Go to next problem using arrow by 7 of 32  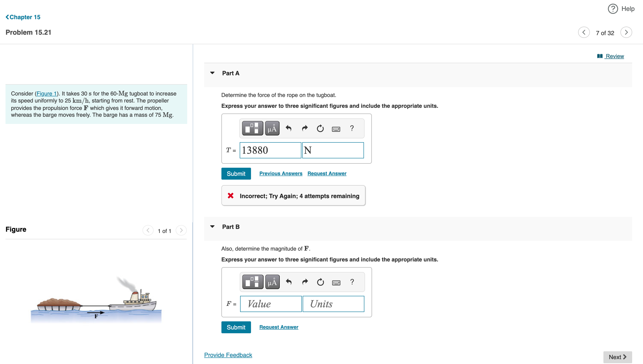tap(626, 33)
